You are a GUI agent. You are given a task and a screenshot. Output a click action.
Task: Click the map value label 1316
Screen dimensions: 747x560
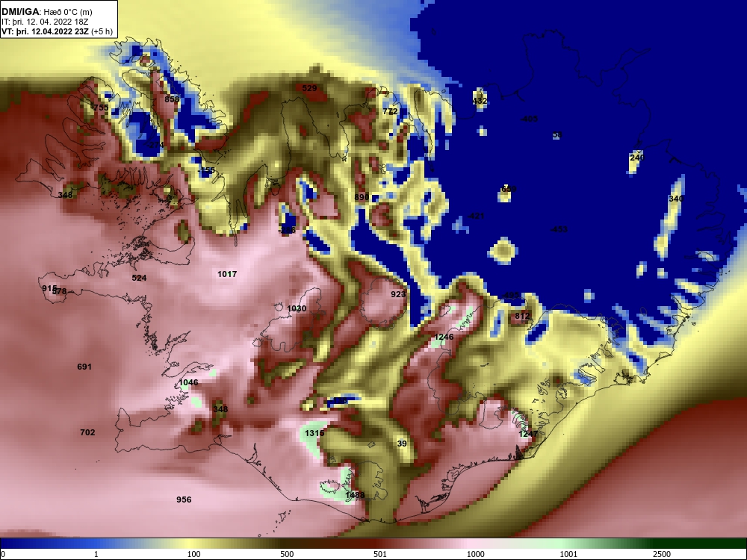[x=314, y=433]
